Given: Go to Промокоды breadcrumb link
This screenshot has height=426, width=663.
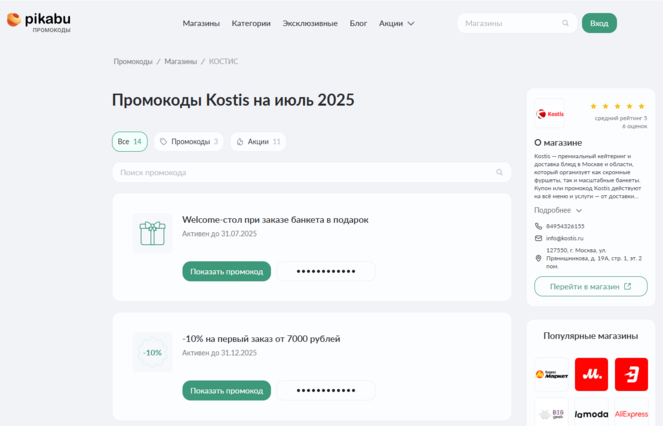Looking at the screenshot, I should click(133, 61).
